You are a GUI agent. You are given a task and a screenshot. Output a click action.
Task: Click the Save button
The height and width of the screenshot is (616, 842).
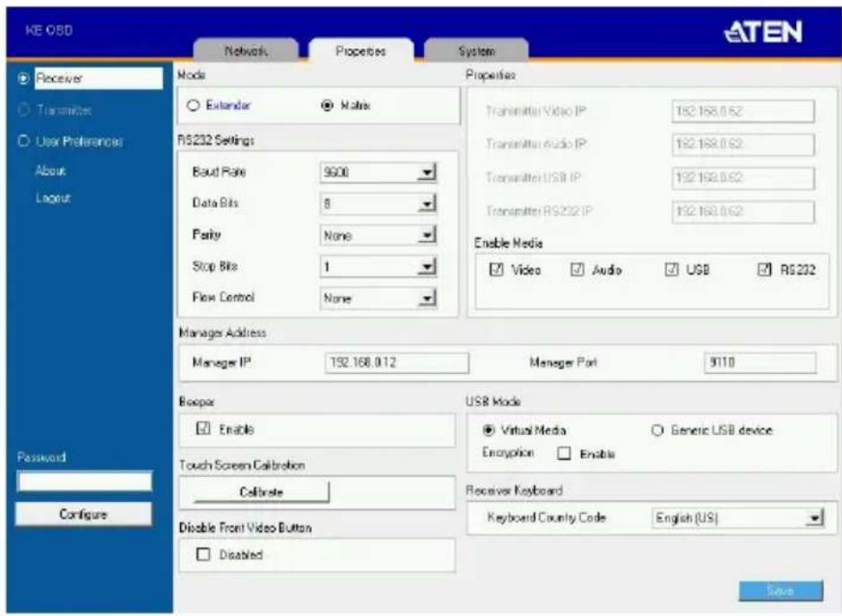781,591
